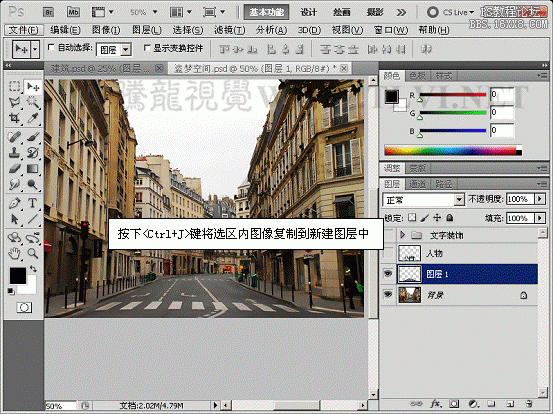Select the Clone Stamp tool

[14, 152]
